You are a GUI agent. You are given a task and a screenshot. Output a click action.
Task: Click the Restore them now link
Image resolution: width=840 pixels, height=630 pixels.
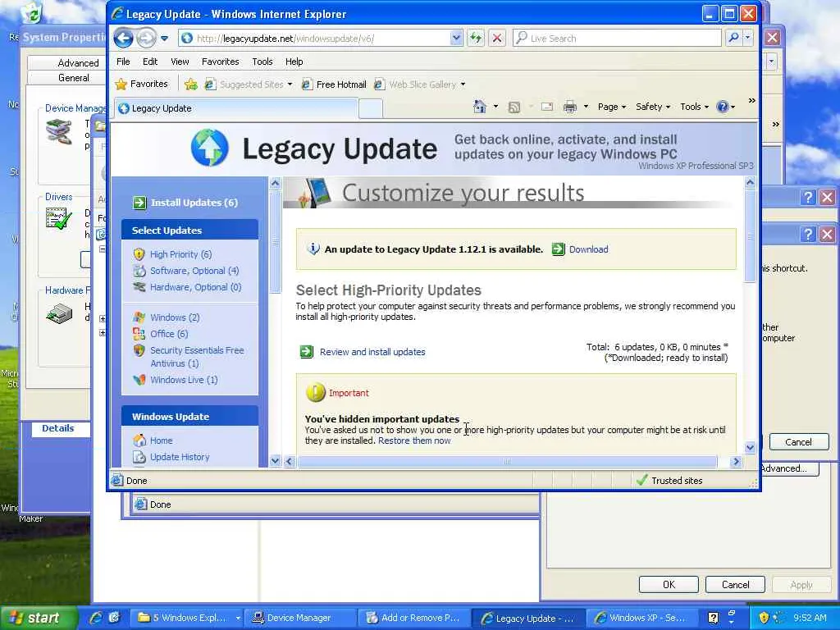(x=414, y=441)
